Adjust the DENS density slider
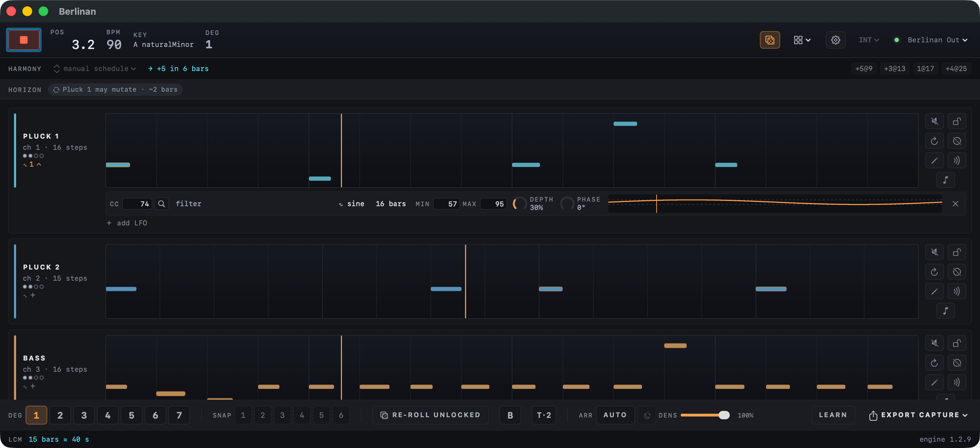Screen dimensions: 980x448 coord(705,415)
